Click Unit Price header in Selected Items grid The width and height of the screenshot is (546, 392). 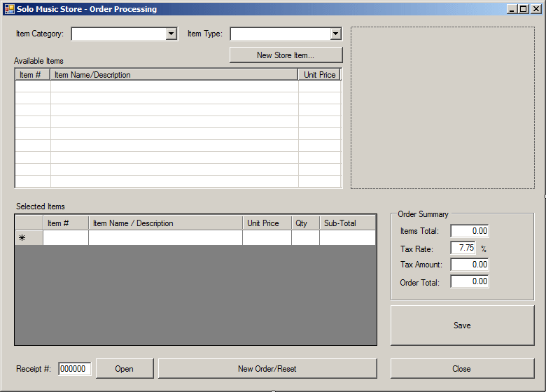point(267,223)
